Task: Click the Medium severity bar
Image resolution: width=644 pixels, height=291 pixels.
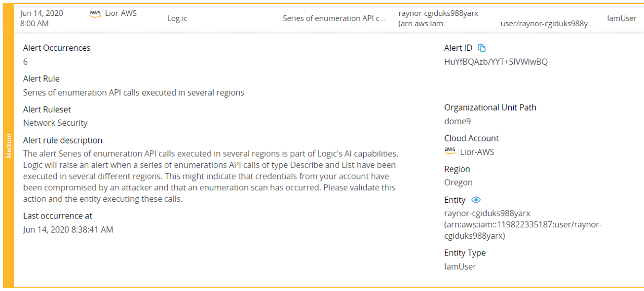Action: coord(8,145)
